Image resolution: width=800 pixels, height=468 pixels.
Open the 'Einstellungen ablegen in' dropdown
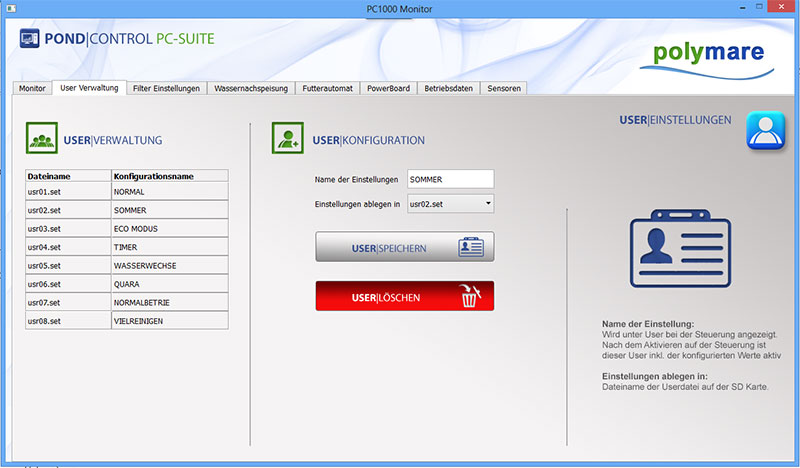point(451,204)
